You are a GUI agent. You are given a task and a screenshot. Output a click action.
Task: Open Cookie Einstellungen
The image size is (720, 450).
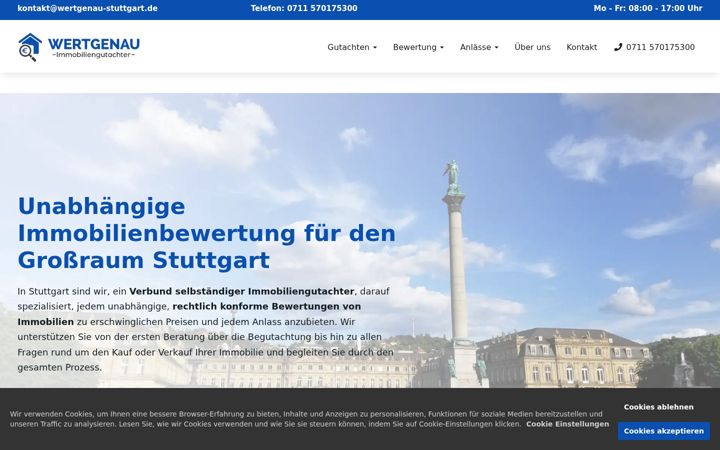[568, 424]
